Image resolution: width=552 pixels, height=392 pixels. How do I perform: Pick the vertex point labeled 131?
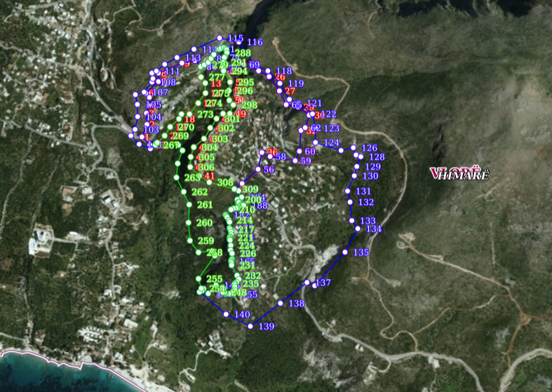click(347, 191)
